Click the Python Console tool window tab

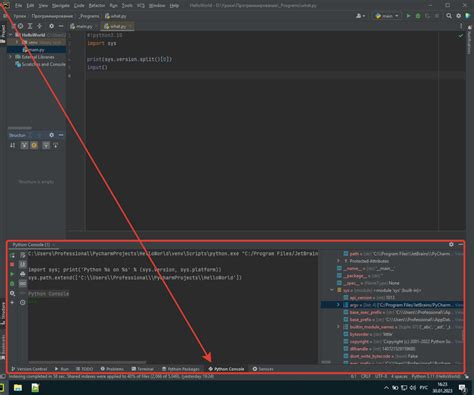point(226,369)
